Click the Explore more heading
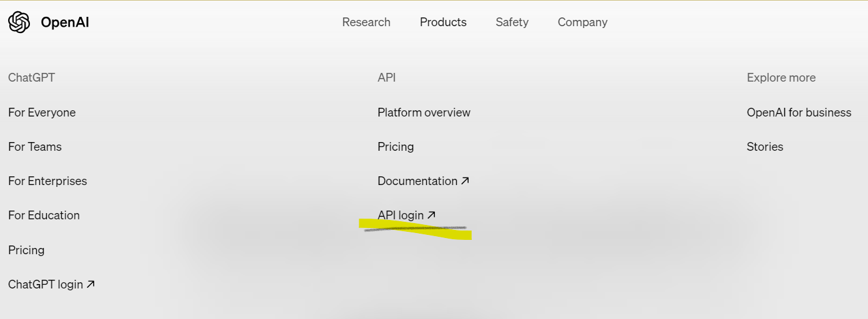868x319 pixels. coord(781,78)
